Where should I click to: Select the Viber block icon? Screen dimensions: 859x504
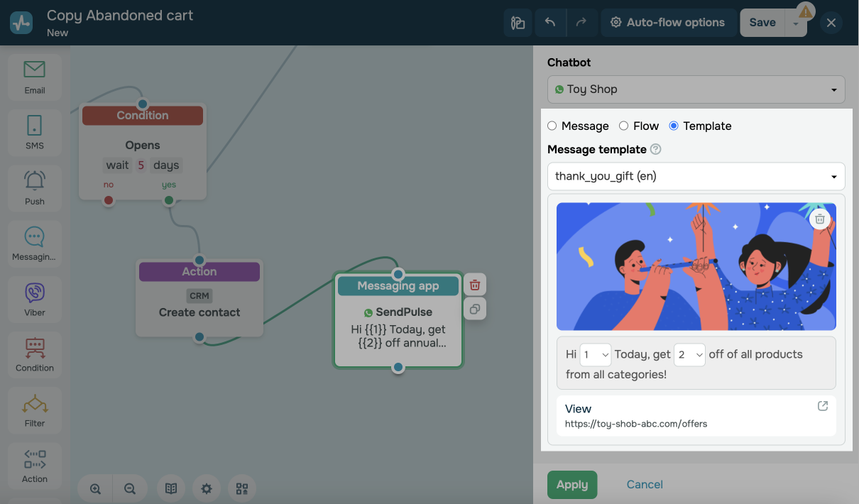coord(34,299)
